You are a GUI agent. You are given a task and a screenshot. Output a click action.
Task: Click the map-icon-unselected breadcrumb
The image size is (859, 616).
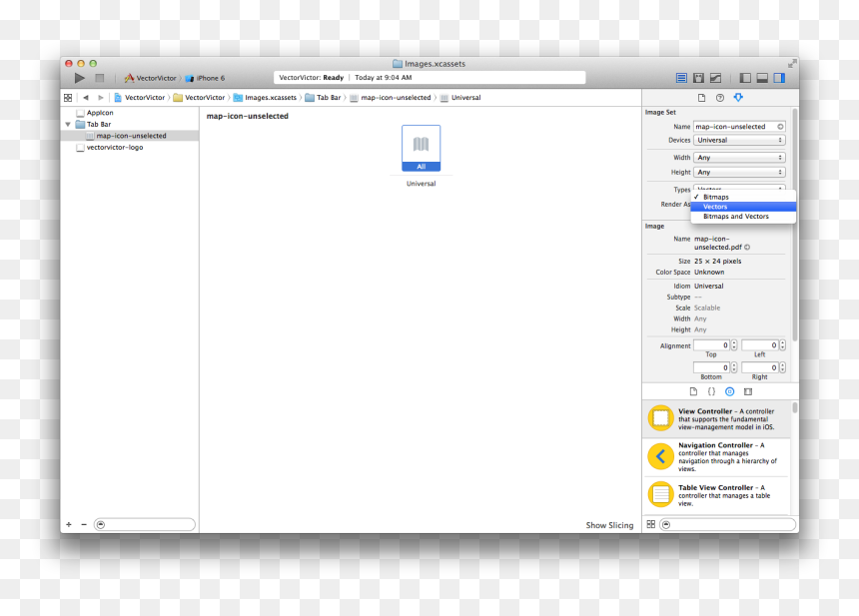pos(391,98)
